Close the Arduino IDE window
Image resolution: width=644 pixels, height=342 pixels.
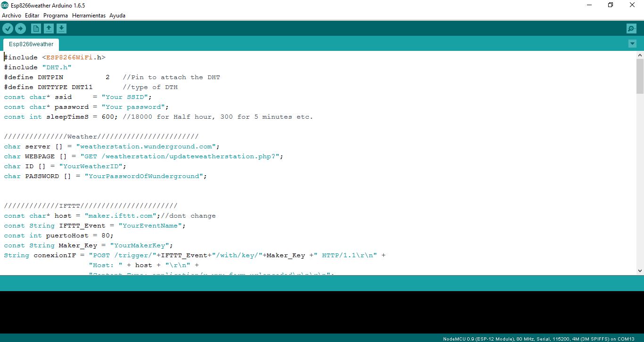pyautogui.click(x=632, y=5)
